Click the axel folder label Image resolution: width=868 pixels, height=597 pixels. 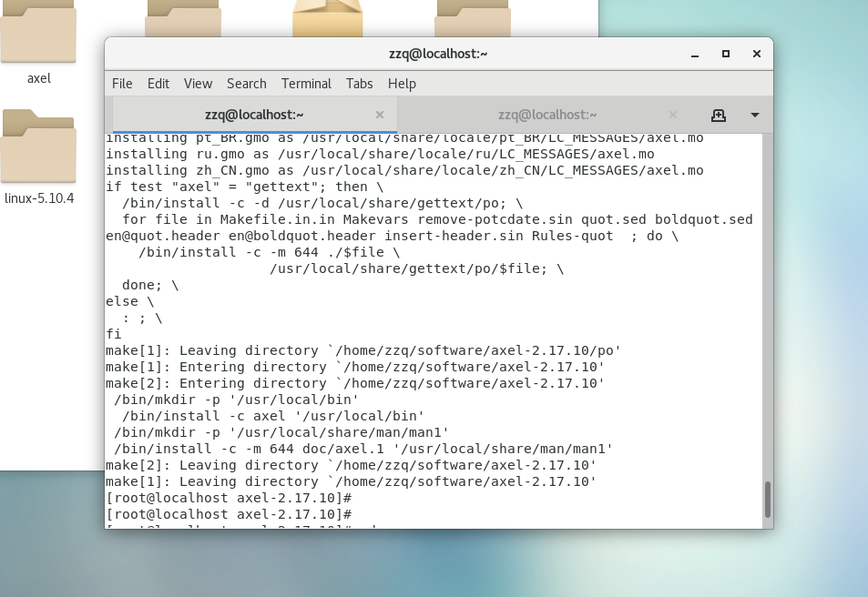[39, 78]
